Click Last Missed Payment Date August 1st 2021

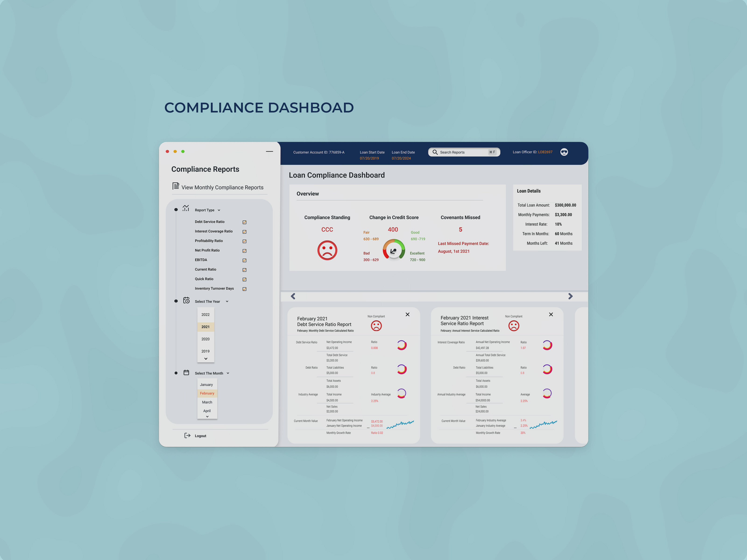pyautogui.click(x=463, y=247)
